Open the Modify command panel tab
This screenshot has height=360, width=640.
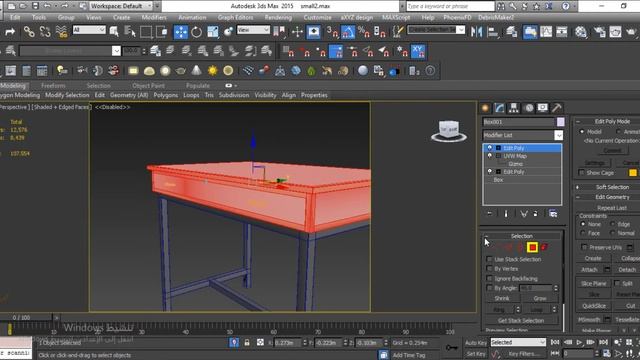499,108
